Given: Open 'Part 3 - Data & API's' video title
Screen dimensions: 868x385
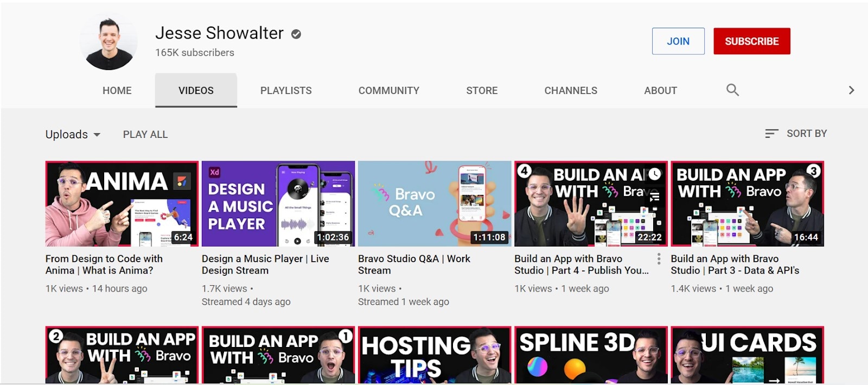Looking at the screenshot, I should (x=735, y=264).
